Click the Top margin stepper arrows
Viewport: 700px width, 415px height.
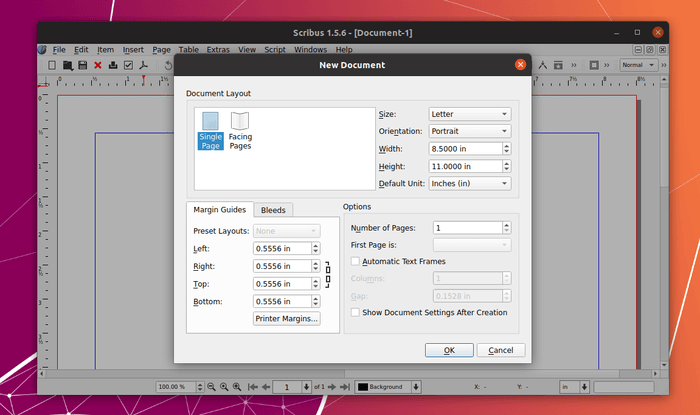click(x=316, y=284)
